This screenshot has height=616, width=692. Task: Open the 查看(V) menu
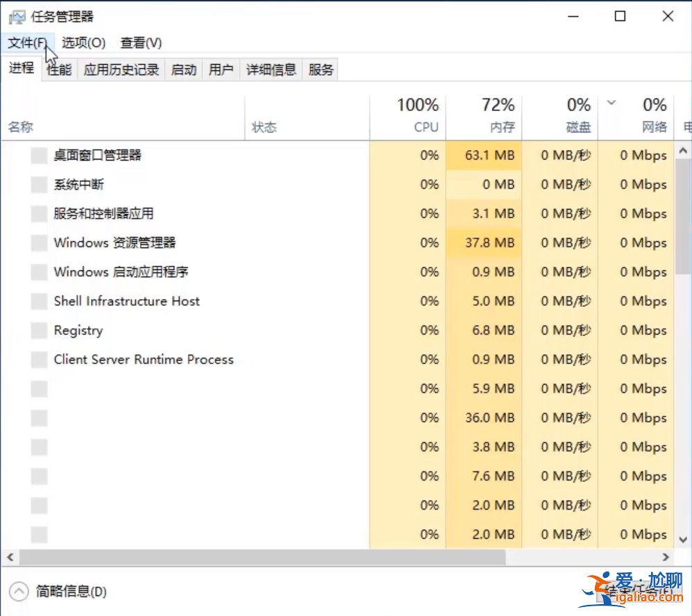[x=140, y=42]
